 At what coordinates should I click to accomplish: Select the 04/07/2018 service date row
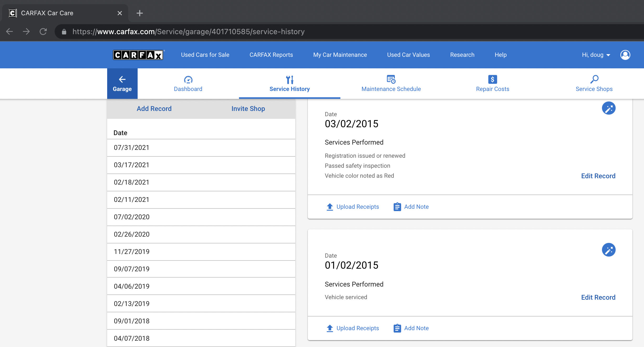pyautogui.click(x=201, y=338)
